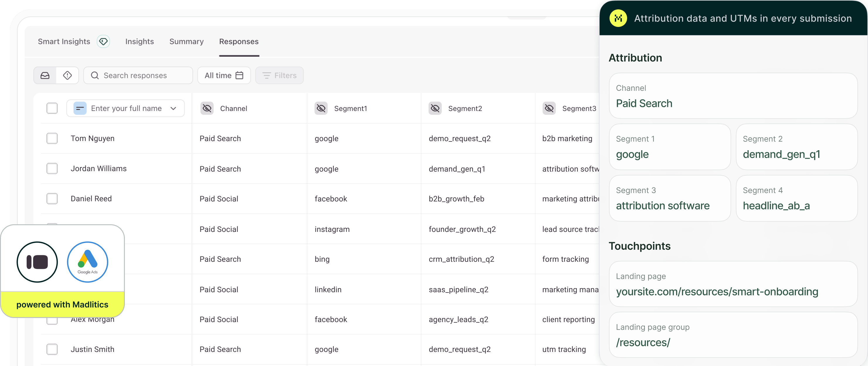Click the b2b_growth_feb cell
Screen dimensions: 868x366
click(x=456, y=199)
